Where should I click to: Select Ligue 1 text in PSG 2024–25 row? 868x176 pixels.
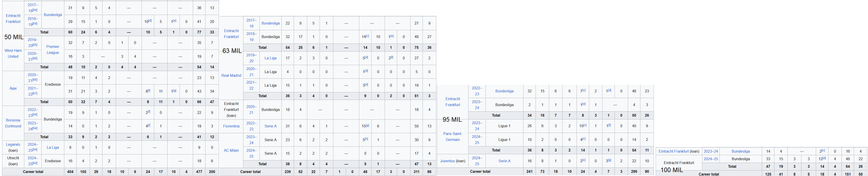[504, 140]
